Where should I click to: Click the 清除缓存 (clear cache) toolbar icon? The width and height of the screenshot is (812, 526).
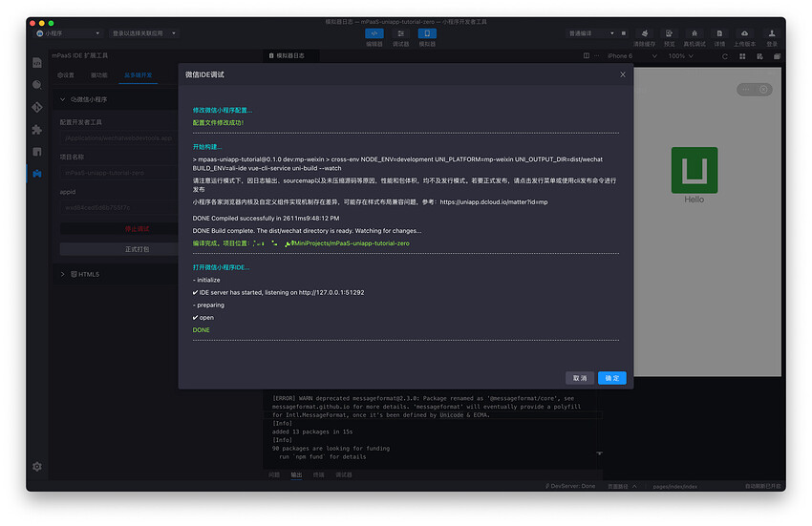[644, 33]
